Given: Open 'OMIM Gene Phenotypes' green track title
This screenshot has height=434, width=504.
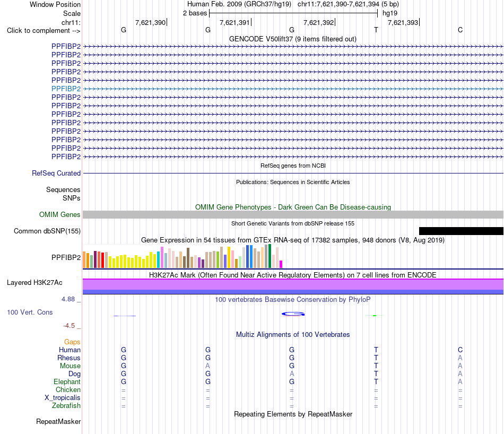Looking at the screenshot, I should coord(293,207).
